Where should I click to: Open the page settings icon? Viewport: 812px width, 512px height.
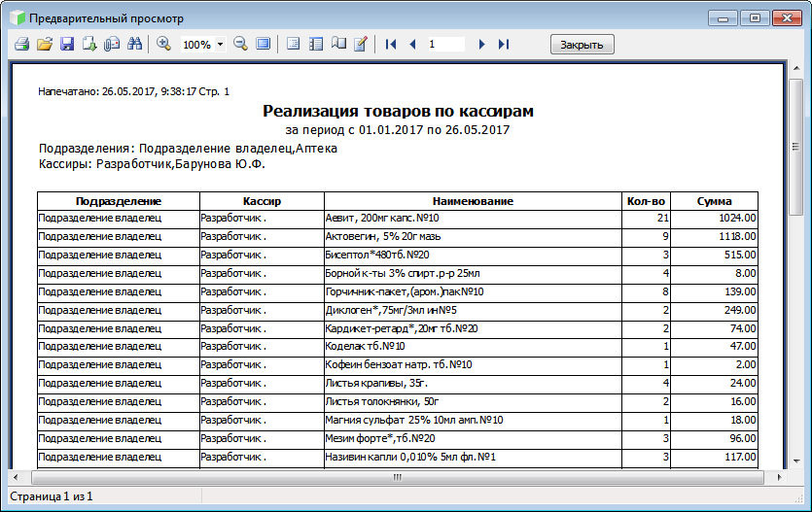tap(338, 44)
